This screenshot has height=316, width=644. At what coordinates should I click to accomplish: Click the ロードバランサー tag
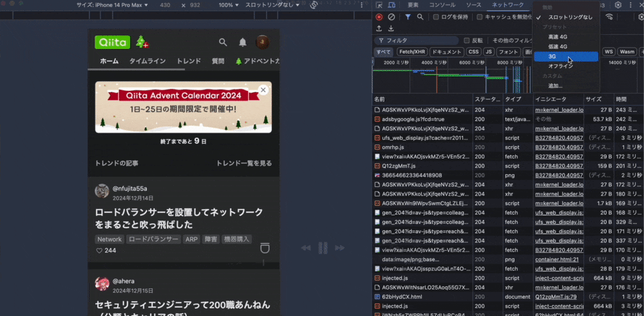point(154,239)
